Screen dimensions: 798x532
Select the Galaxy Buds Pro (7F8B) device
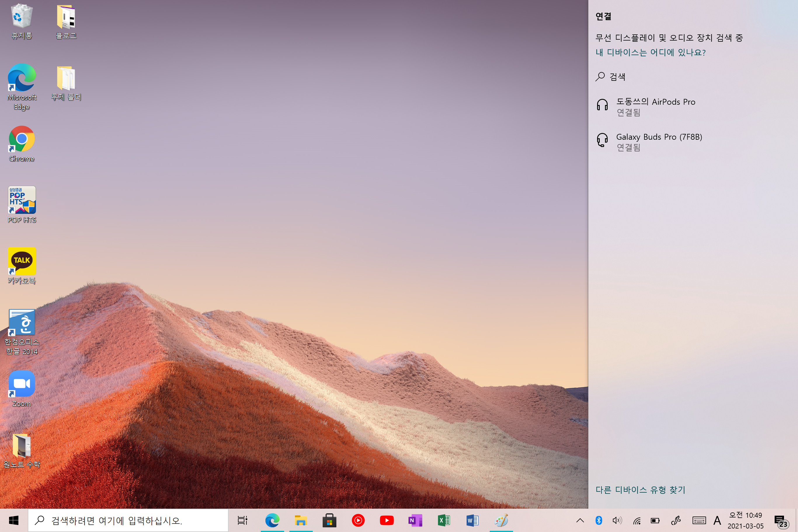[659, 142]
